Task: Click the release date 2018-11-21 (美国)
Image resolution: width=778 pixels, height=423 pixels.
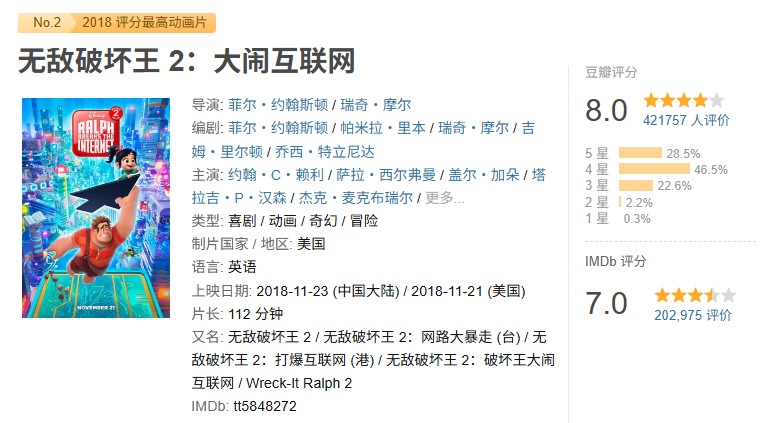Action: pyautogui.click(x=468, y=291)
